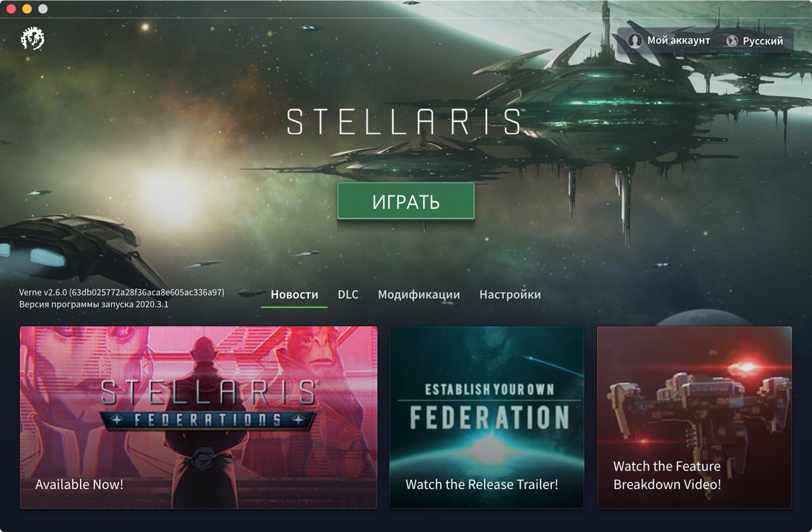Launch the game with ИГРАТЬ button
The width and height of the screenshot is (812, 532).
[405, 201]
